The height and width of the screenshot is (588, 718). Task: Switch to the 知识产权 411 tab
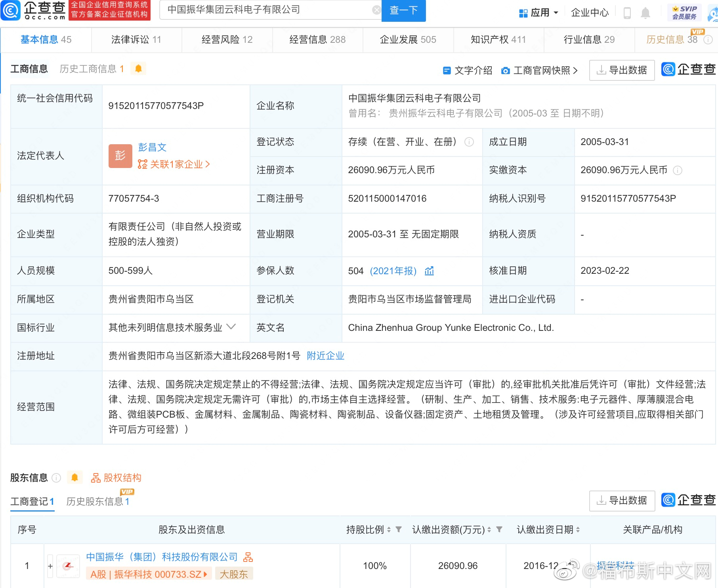pyautogui.click(x=498, y=40)
